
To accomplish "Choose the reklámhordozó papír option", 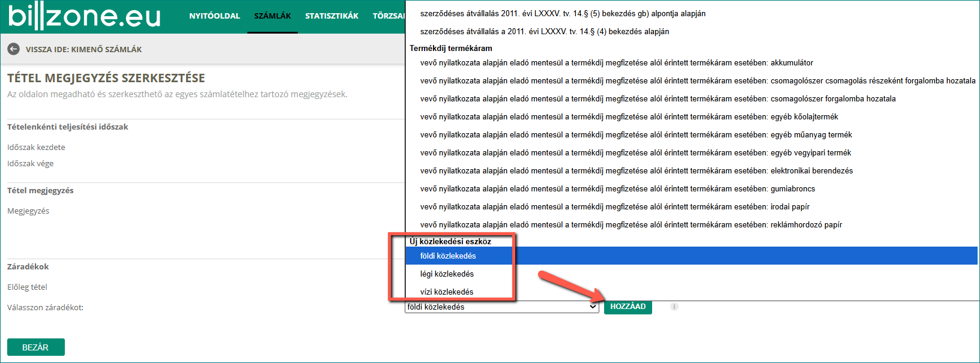I will [x=631, y=225].
